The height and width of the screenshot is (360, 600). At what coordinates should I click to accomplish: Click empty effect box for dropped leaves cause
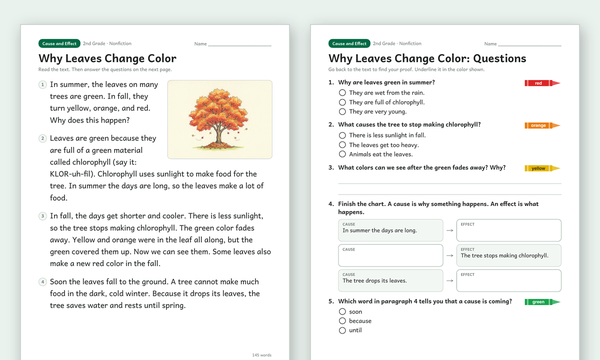509,280
